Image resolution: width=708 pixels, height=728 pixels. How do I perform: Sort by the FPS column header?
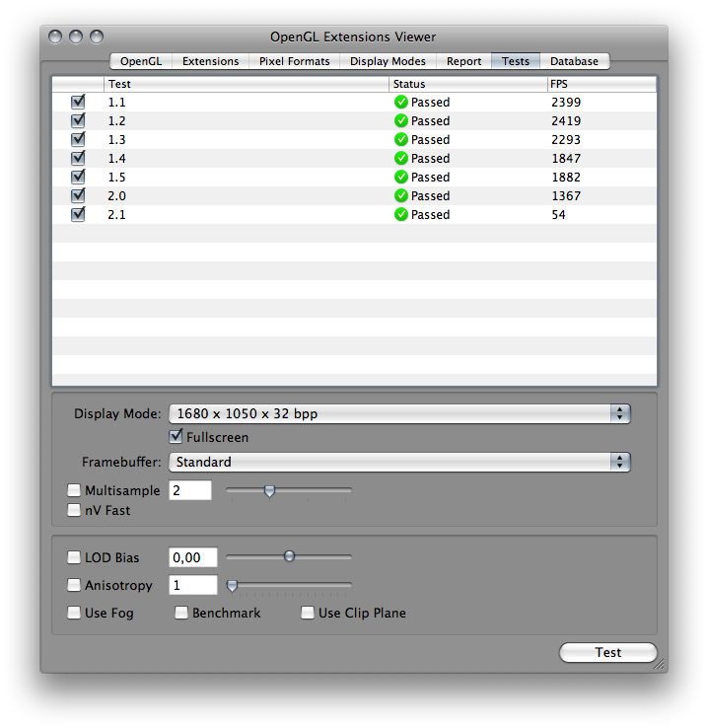click(602, 84)
